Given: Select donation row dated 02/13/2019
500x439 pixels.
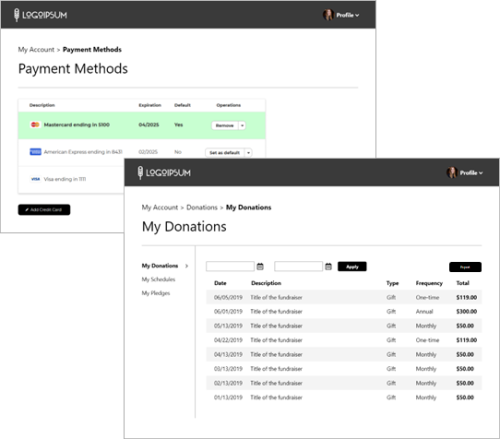Looking at the screenshot, I should (x=344, y=383).
